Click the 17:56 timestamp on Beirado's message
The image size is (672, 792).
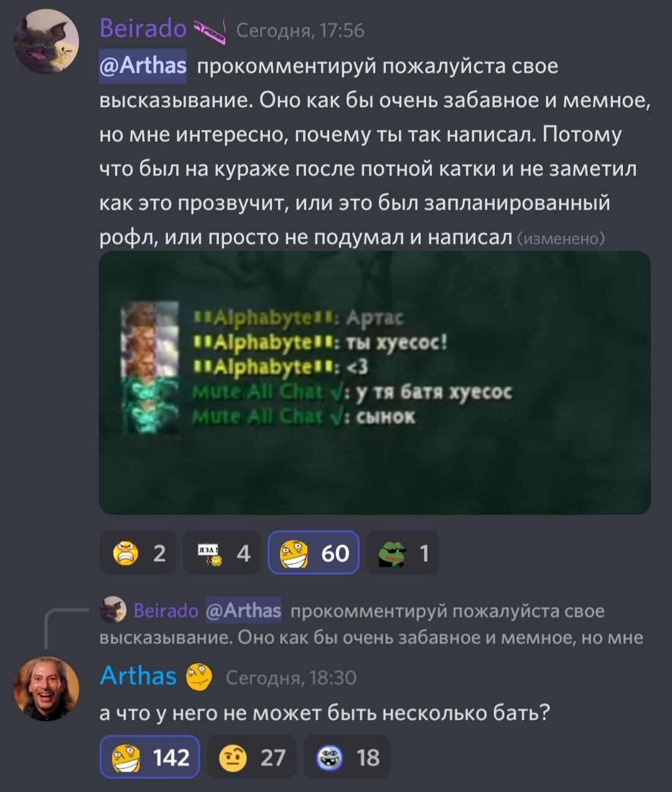(301, 31)
